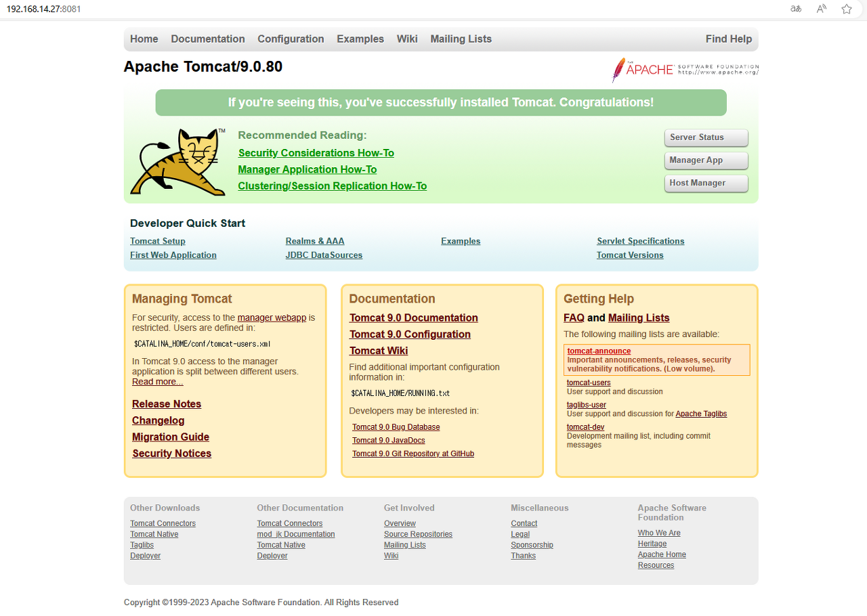Open the JDBC DataSources link
The image size is (867, 616).
tap(324, 255)
